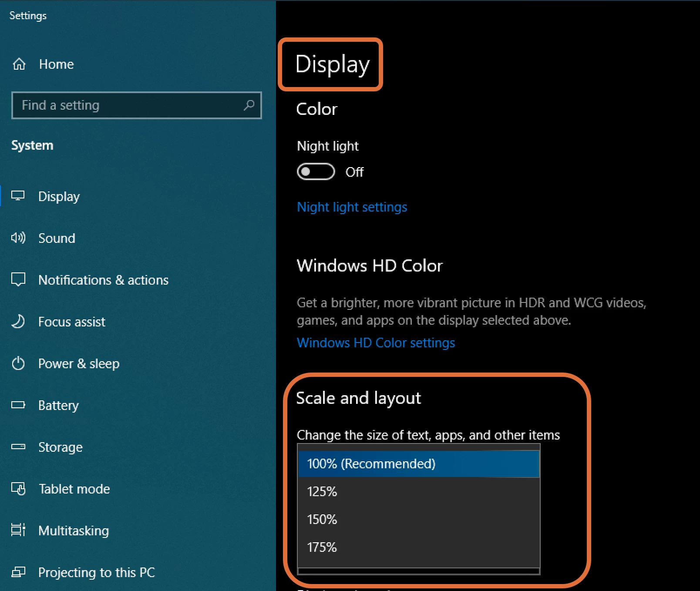Open Storage settings
Image resolution: width=700 pixels, height=591 pixels.
coord(61,447)
